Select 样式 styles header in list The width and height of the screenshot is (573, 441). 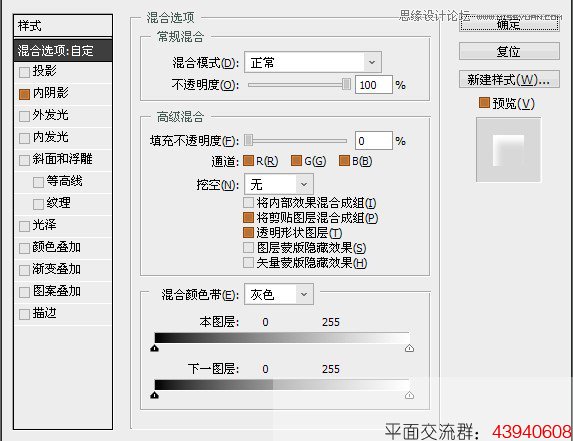pyautogui.click(x=63, y=26)
